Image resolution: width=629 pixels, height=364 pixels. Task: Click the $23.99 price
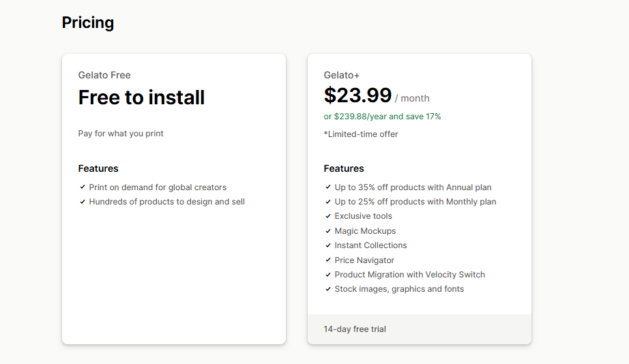[x=357, y=95]
